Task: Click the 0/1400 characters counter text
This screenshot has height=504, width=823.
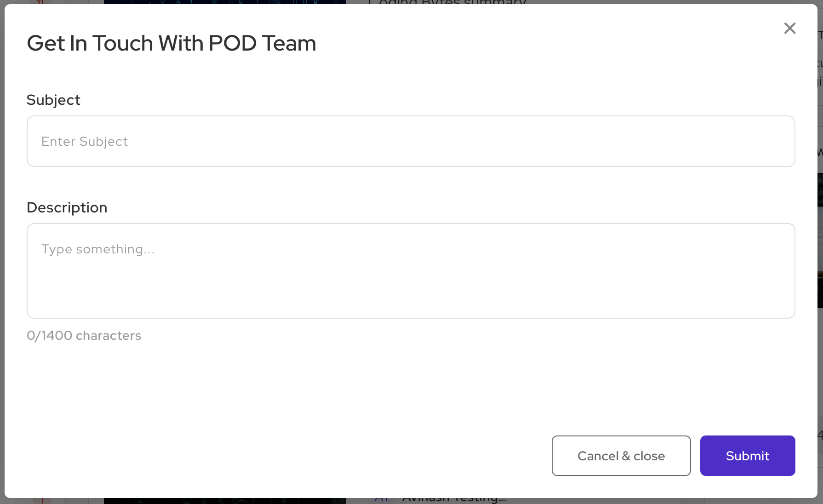Action: coord(84,336)
